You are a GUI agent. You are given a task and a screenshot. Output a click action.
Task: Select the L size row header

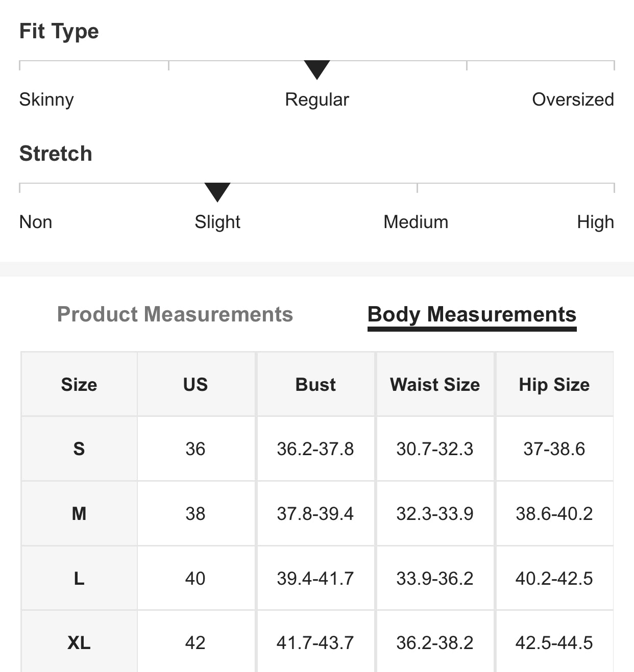pyautogui.click(x=79, y=578)
